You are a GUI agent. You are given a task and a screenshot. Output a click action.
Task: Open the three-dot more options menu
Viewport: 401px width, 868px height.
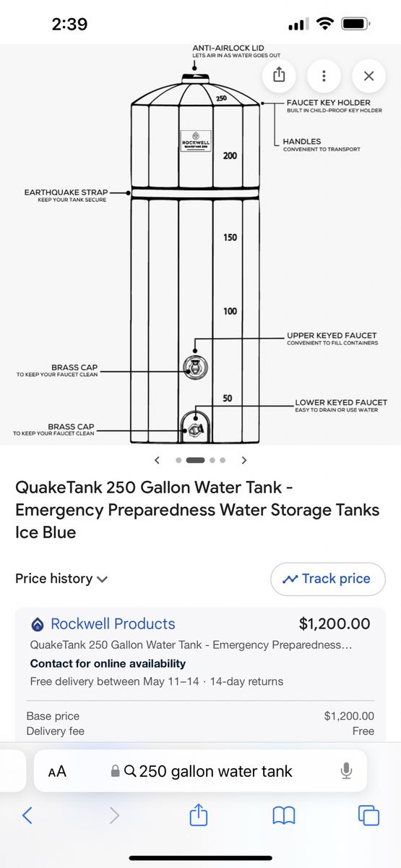tap(324, 75)
